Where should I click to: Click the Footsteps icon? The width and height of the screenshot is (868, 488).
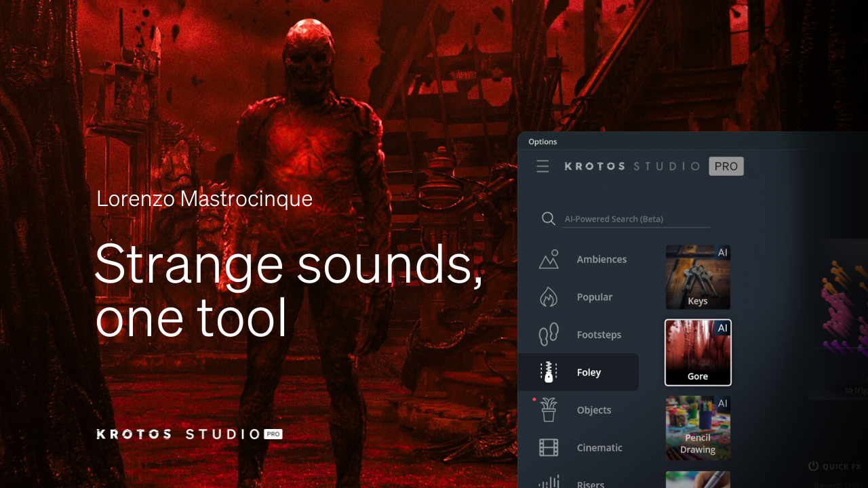point(549,335)
